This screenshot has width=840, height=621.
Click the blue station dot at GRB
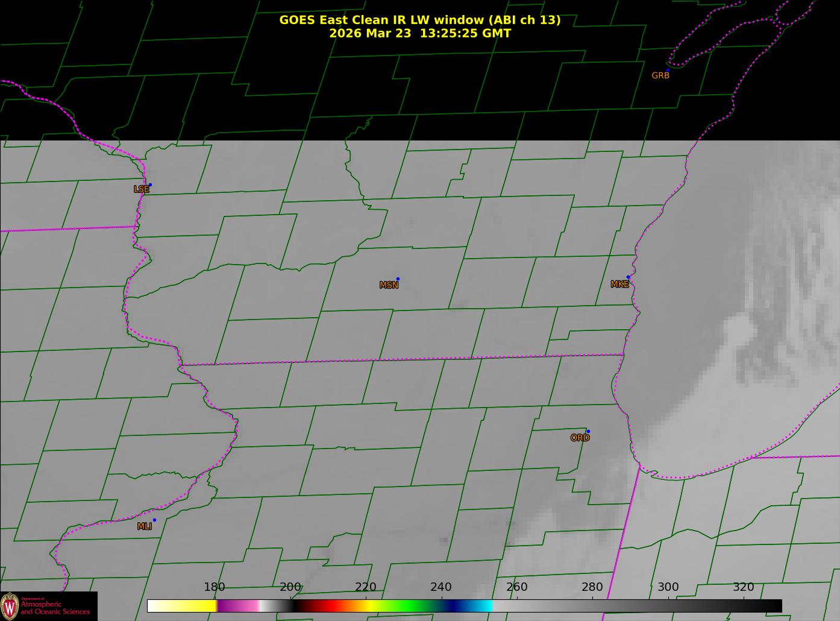[x=668, y=70]
